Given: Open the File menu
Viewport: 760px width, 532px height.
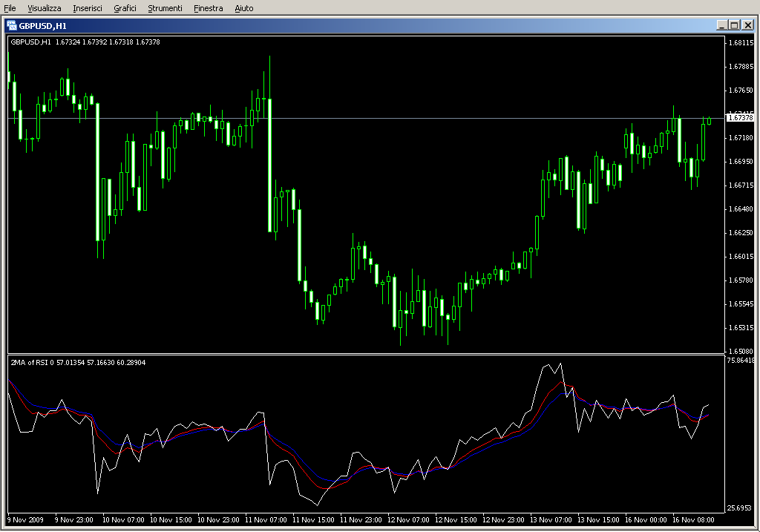Looking at the screenshot, I should click(10, 8).
